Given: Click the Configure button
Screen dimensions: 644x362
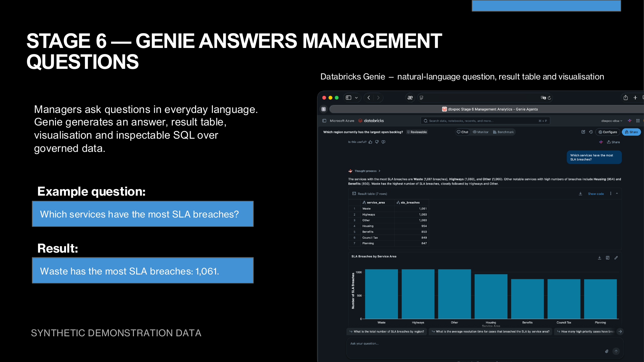Looking at the screenshot, I should pyautogui.click(x=608, y=132).
